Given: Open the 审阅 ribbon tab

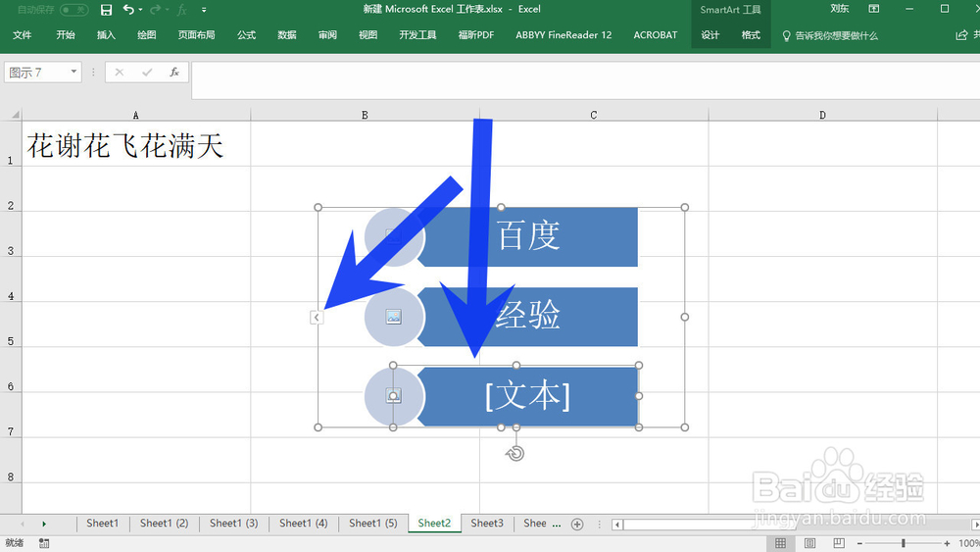Looking at the screenshot, I should [327, 35].
